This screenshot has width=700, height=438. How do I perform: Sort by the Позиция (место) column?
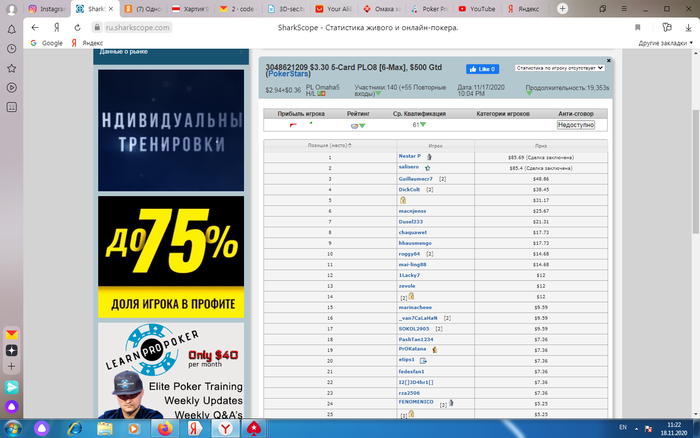tap(329, 146)
